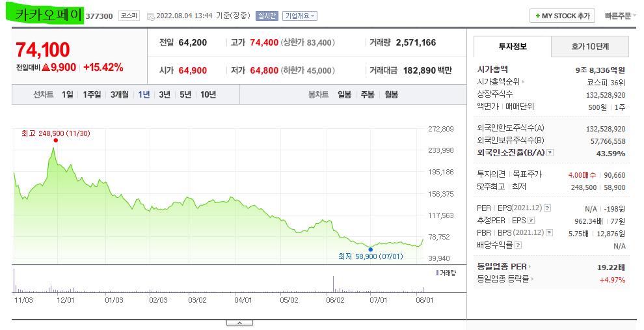
Task: Open help icon next to PBR BPS(2021.12)
Action: pyautogui.click(x=550, y=233)
